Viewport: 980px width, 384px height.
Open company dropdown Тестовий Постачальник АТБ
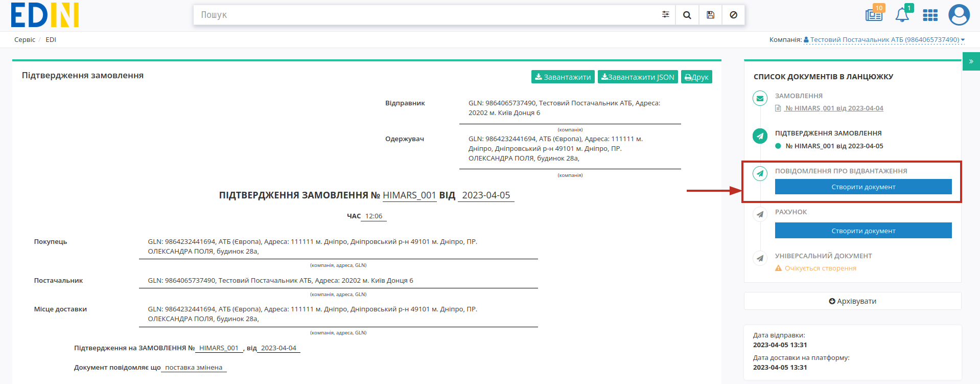point(884,39)
